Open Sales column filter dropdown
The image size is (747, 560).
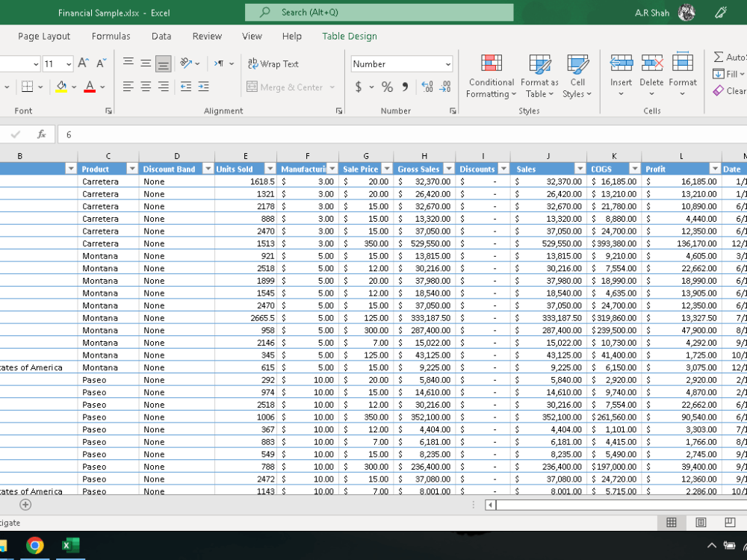click(x=580, y=169)
